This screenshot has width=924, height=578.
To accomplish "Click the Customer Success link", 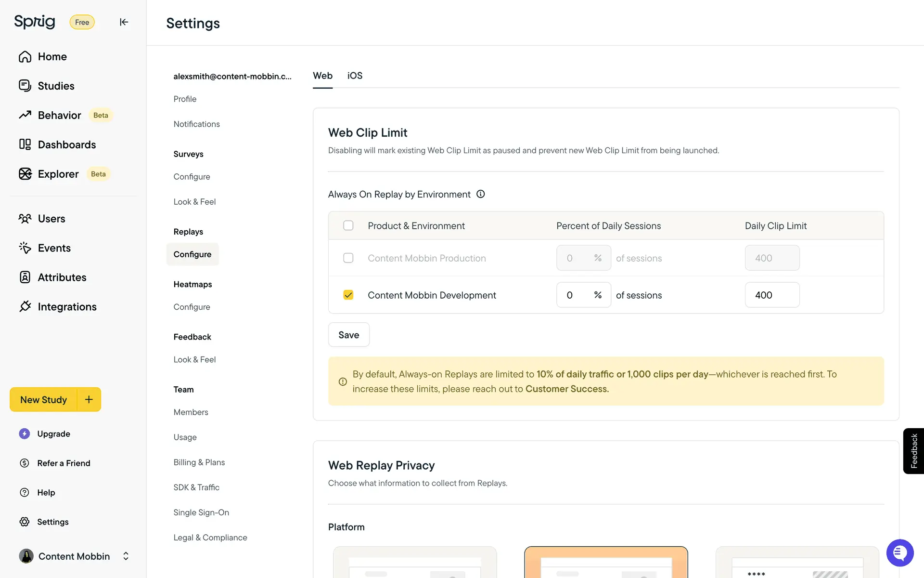I will pos(567,389).
